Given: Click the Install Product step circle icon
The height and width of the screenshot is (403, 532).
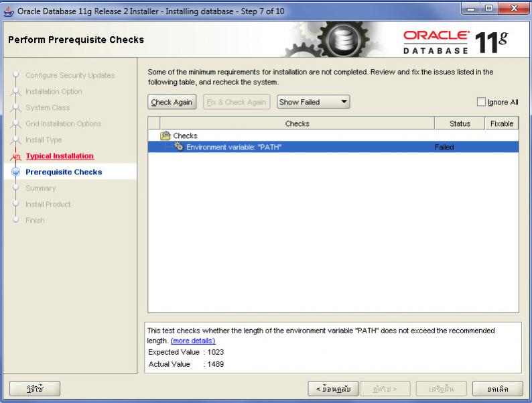Looking at the screenshot, I should pyautogui.click(x=15, y=204).
